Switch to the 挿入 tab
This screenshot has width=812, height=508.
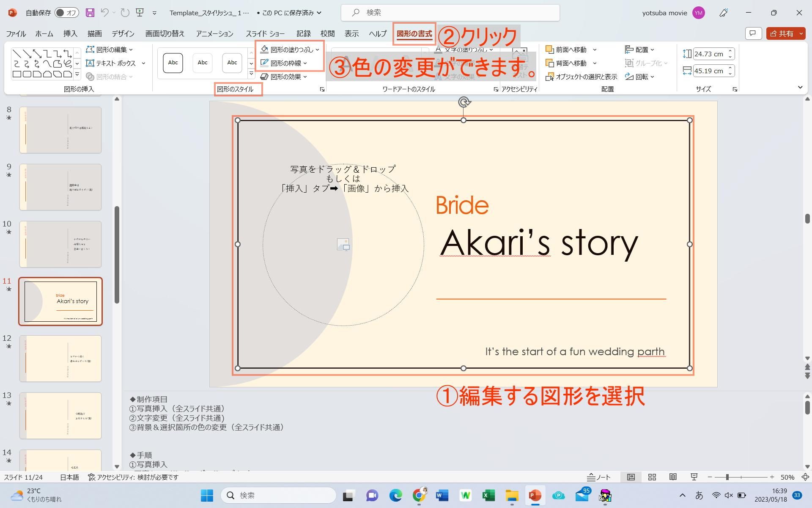tap(70, 34)
